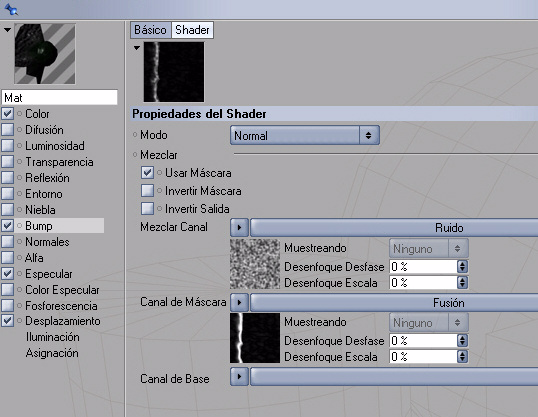Click Mezclar Canal Desenfoque Desfase field

[x=423, y=266]
